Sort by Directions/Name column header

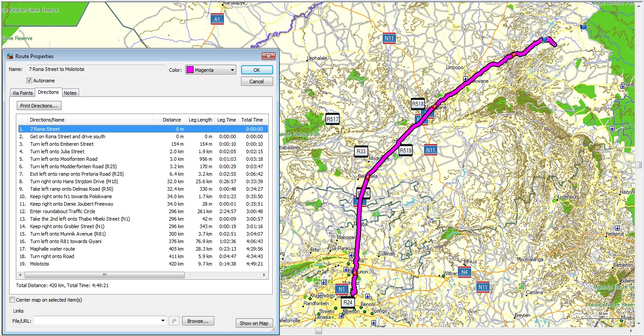(x=90, y=120)
